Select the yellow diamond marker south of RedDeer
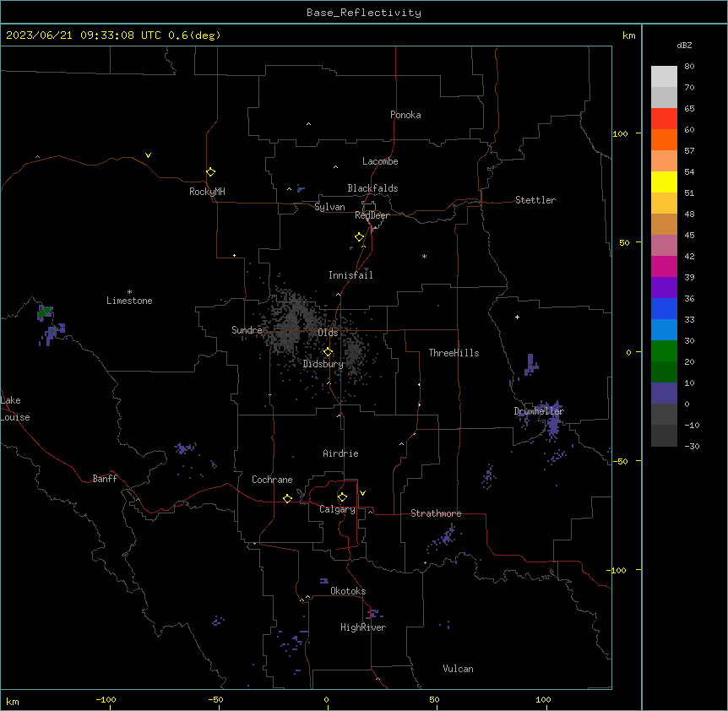The height and width of the screenshot is (711, 728). pos(360,237)
